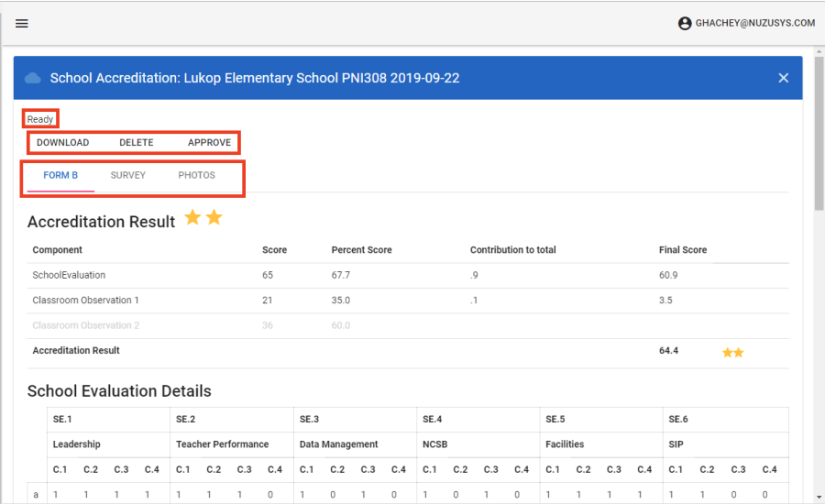
Task: Open the Survey tab
Action: pyautogui.click(x=128, y=175)
